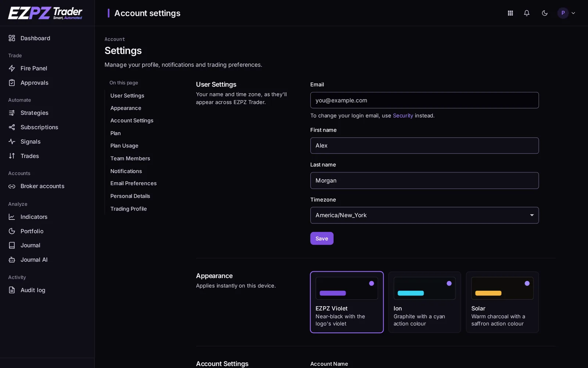588x368 pixels.
Task: Toggle dark mode moon icon
Action: (545, 13)
